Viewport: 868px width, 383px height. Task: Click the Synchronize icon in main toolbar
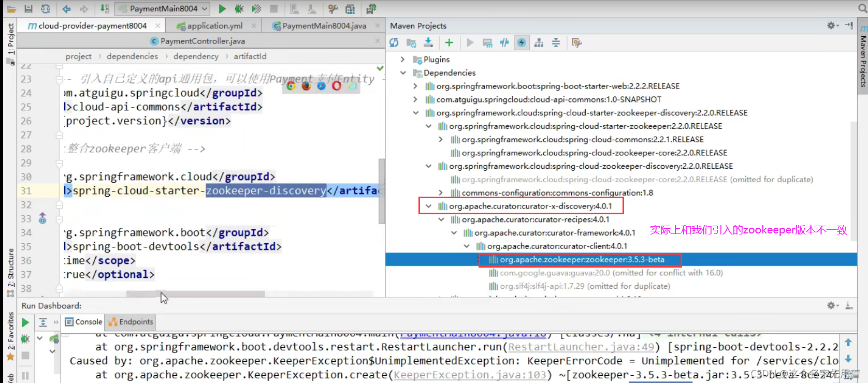point(46,9)
